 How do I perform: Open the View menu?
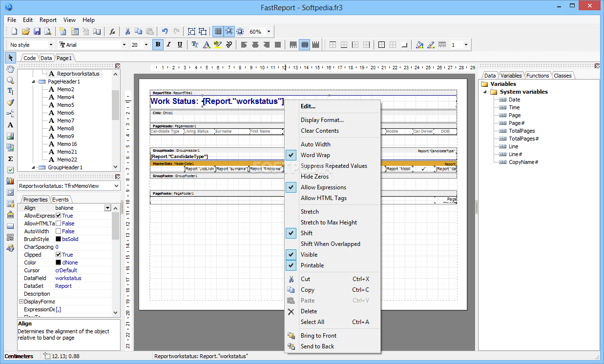tap(69, 20)
